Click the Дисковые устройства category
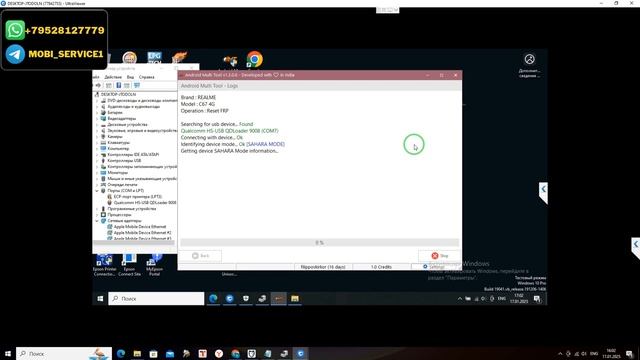The image size is (640, 360). (127, 124)
